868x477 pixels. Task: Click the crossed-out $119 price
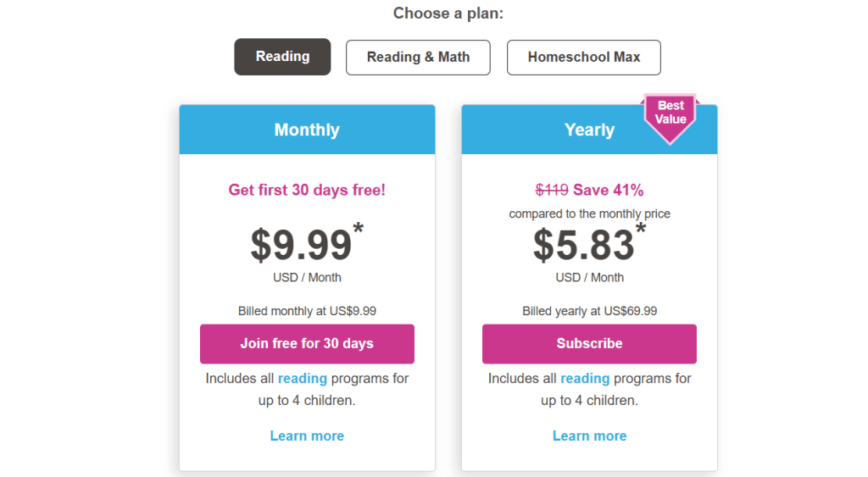pyautogui.click(x=552, y=190)
